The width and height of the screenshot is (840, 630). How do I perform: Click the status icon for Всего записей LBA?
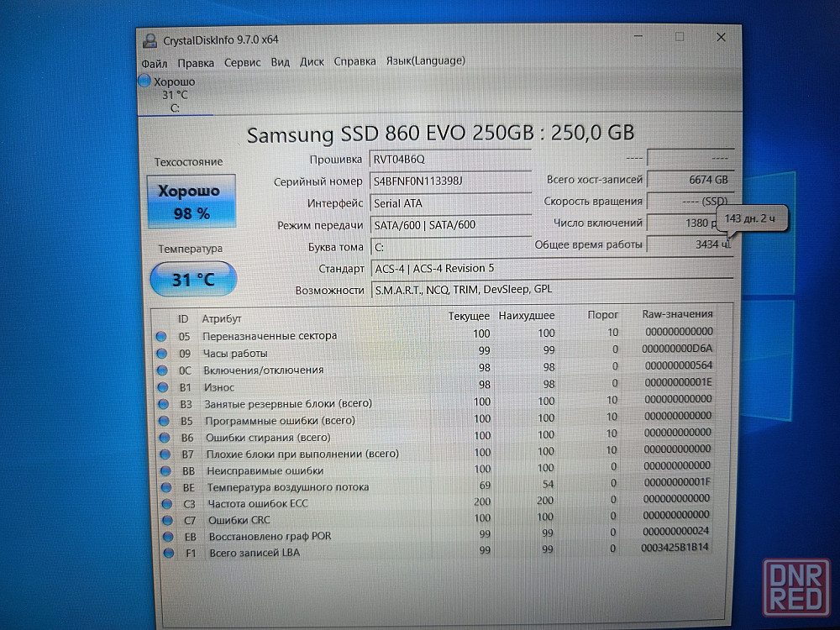click(x=168, y=553)
